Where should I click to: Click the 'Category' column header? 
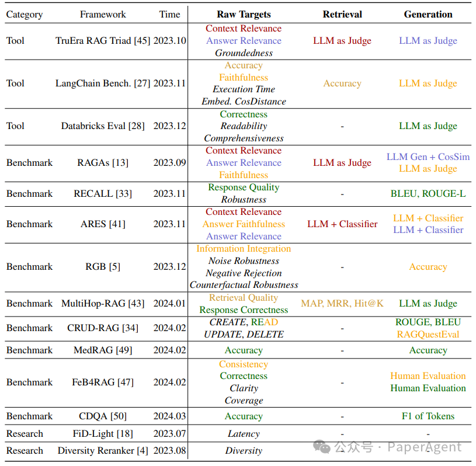click(25, 15)
